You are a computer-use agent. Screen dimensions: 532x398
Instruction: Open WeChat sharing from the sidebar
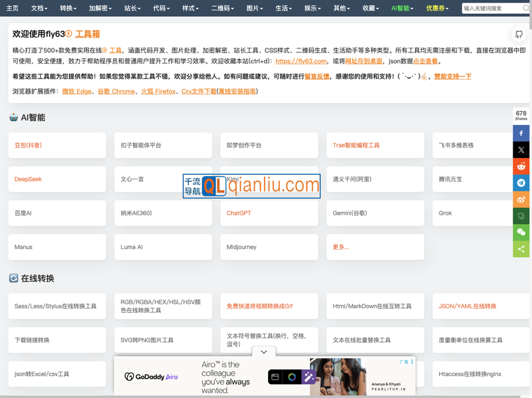click(521, 233)
